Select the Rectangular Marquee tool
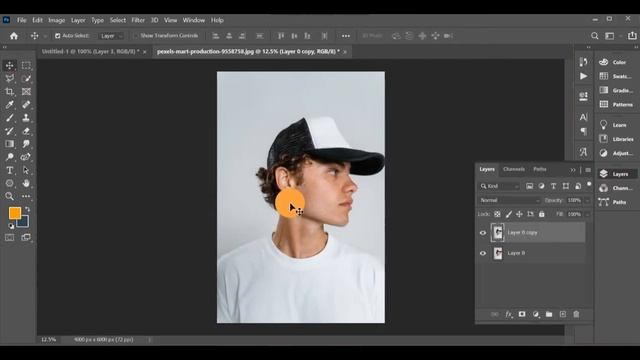Viewport: 640px width, 360px height. click(x=26, y=65)
